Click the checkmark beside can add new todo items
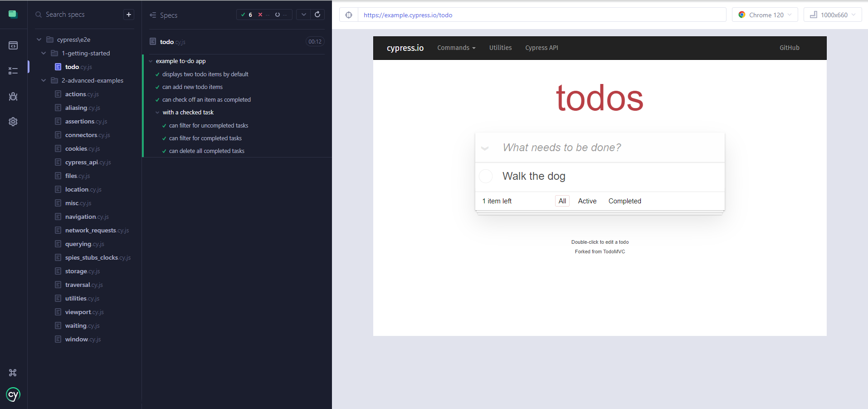 (x=157, y=87)
